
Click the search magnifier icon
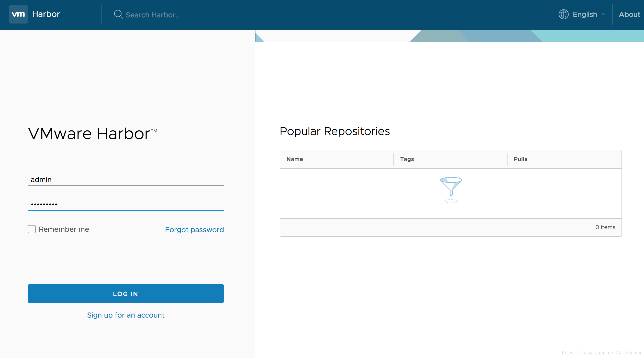[118, 14]
